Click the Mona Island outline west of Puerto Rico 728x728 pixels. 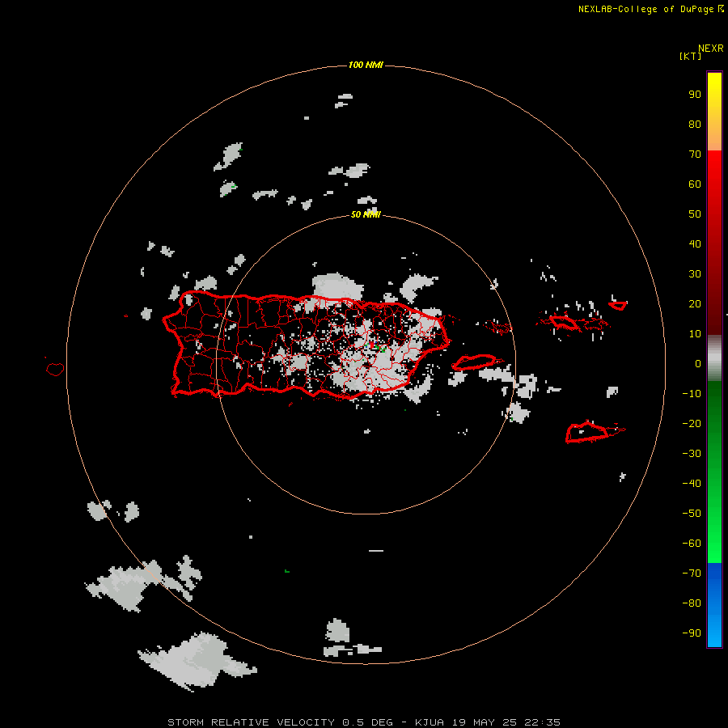pos(55,369)
